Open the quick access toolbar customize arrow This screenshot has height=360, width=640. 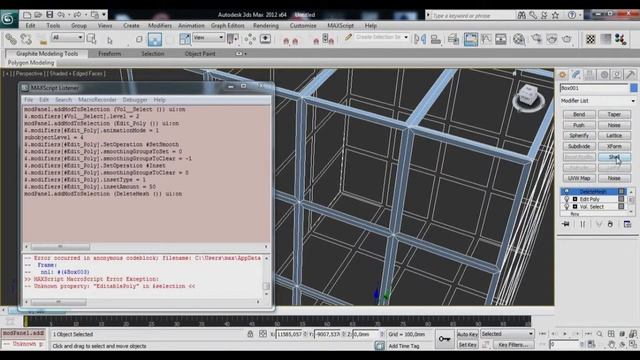pos(104,15)
